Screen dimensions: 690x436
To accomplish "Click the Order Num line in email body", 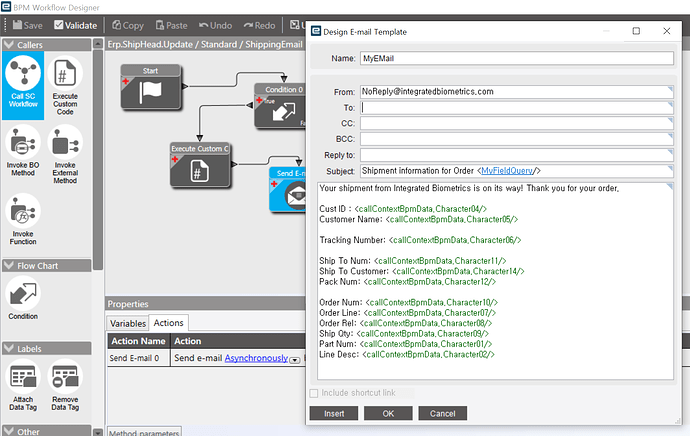I will [x=408, y=303].
